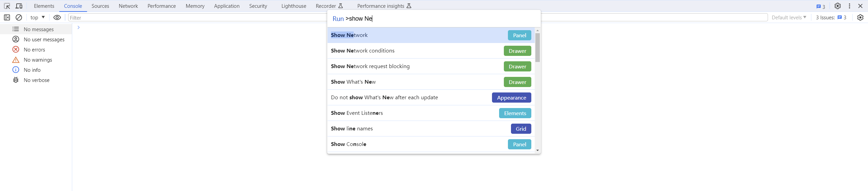Click the issues counter badge in the tab bar

tap(821, 6)
